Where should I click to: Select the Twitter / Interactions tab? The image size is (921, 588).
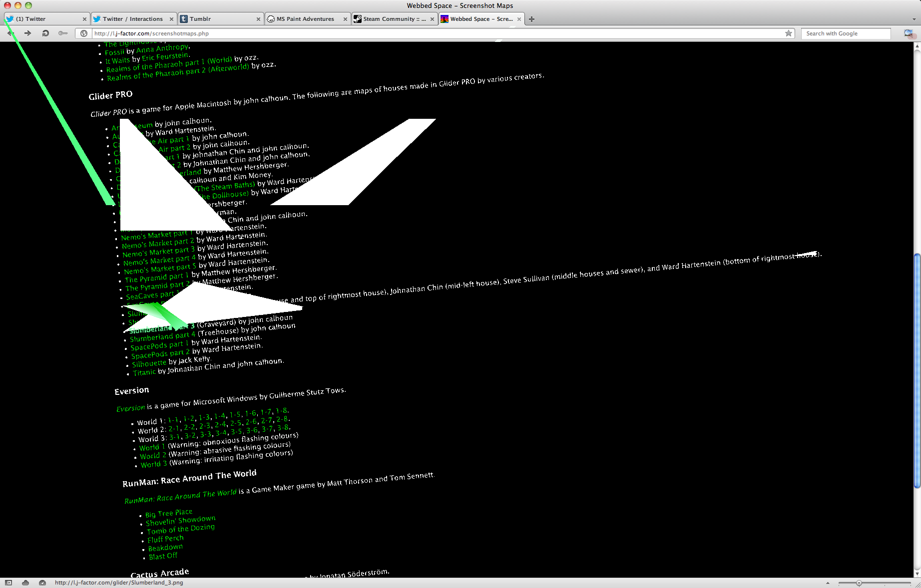click(133, 19)
